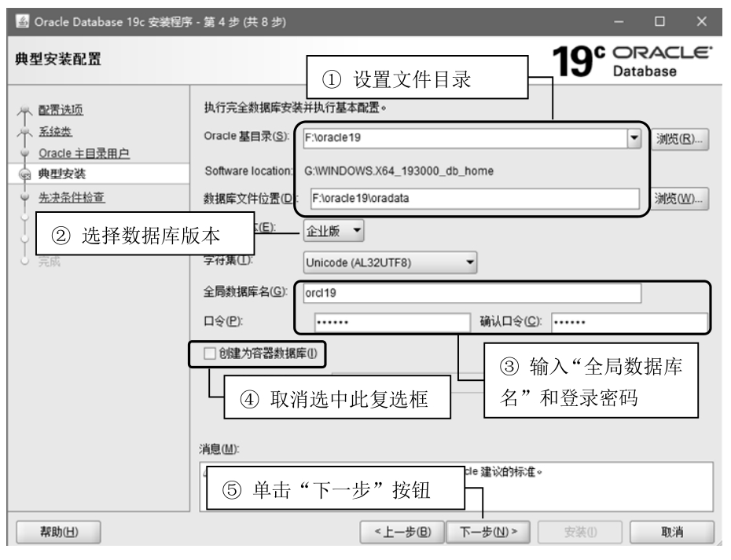Click the Software location path text

point(399,171)
